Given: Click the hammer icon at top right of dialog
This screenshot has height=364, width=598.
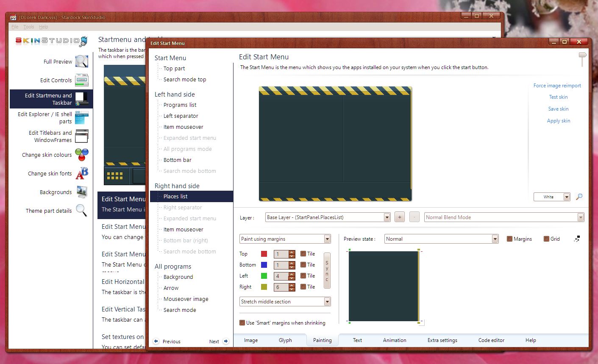Looking at the screenshot, I should [x=583, y=60].
